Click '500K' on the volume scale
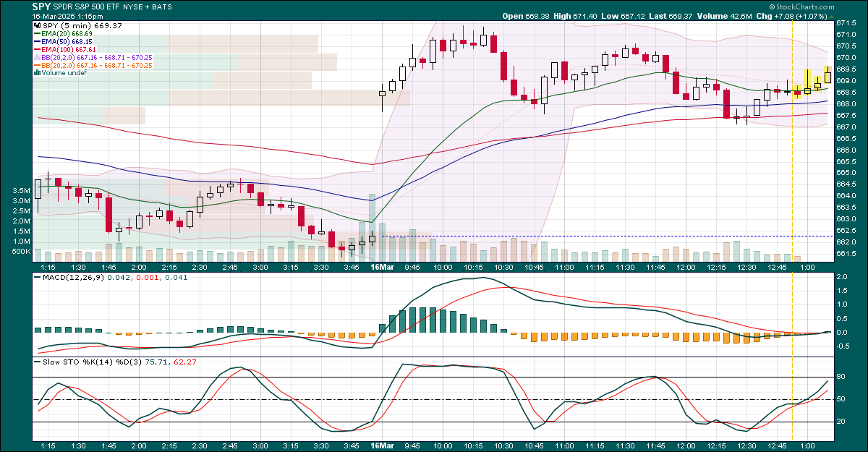Screen dimensions: 868x452 coord(21,252)
